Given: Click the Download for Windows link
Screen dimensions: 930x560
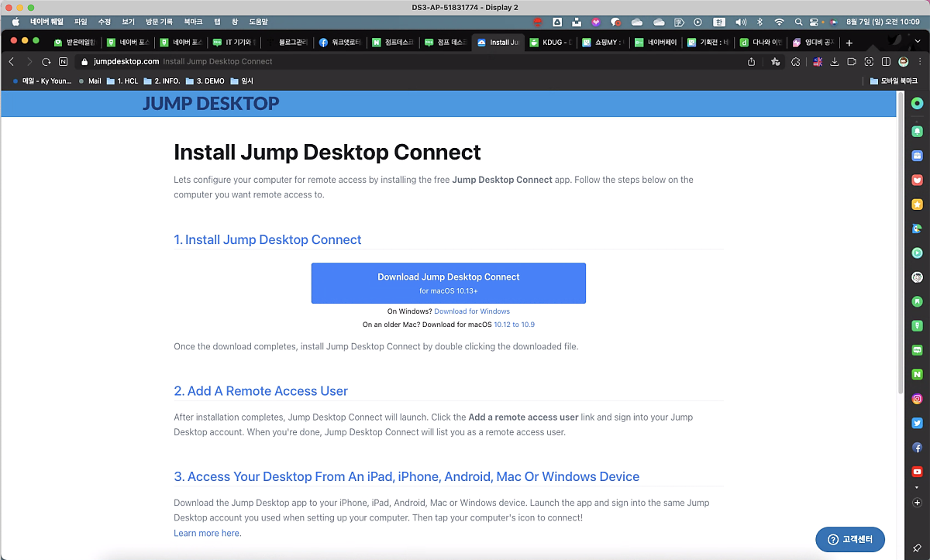Looking at the screenshot, I should coord(472,311).
